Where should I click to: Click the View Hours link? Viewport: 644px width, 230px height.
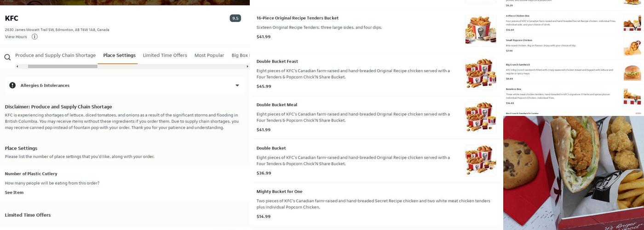(x=16, y=37)
